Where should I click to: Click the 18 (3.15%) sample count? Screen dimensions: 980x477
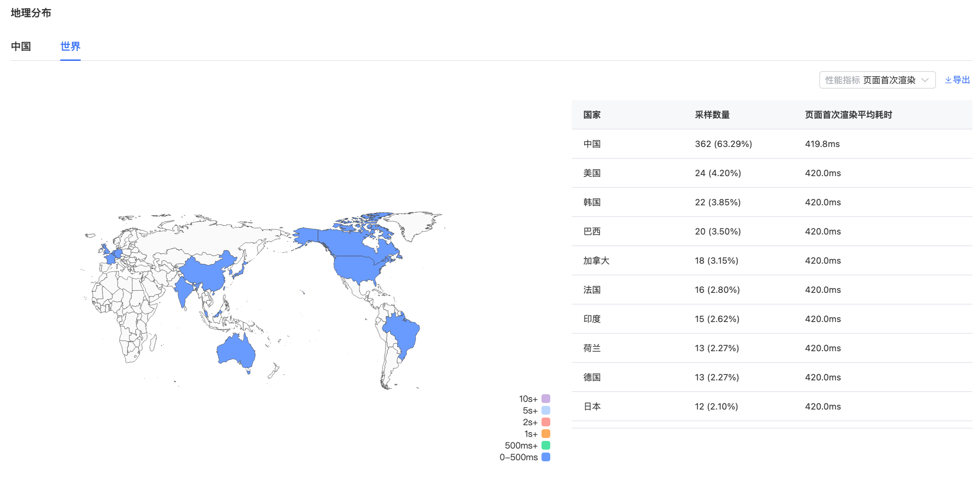(716, 260)
